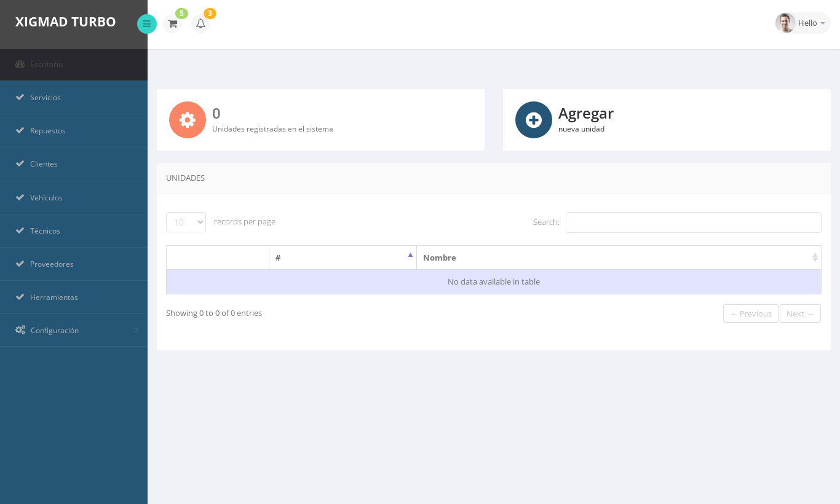Click the user avatar picture
Image resolution: width=840 pixels, height=504 pixels.
click(785, 23)
